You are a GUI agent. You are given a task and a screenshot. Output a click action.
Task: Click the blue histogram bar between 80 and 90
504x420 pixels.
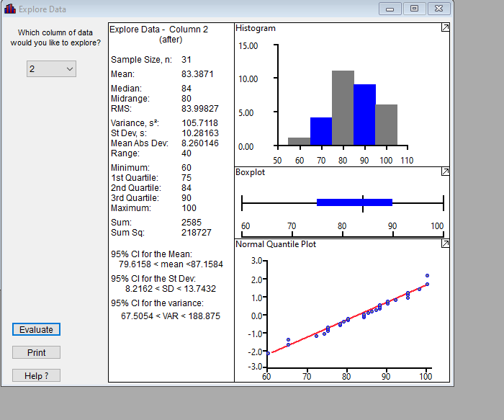click(x=364, y=115)
